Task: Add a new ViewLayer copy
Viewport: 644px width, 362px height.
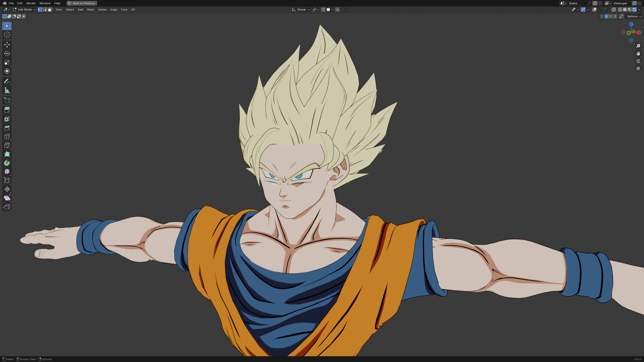Action: pos(634,3)
